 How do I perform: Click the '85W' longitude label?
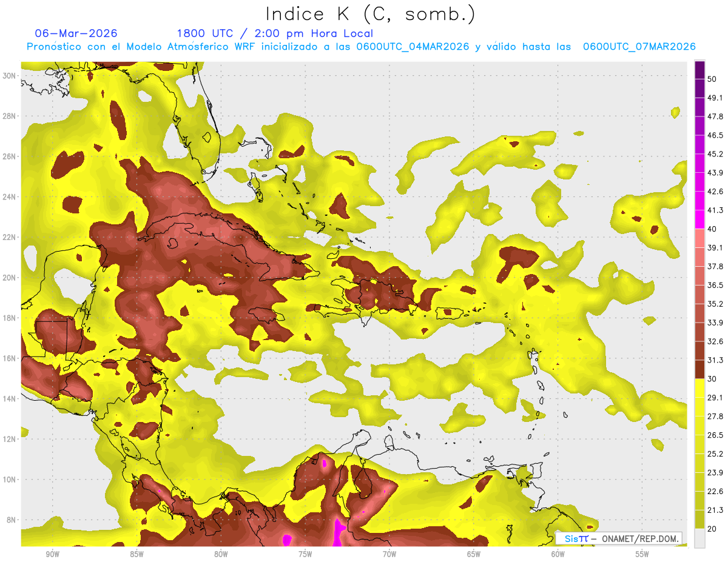(x=136, y=554)
